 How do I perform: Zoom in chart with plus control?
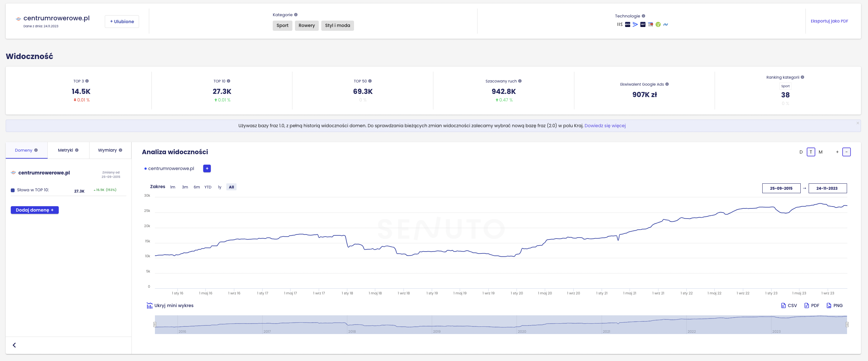[837, 152]
